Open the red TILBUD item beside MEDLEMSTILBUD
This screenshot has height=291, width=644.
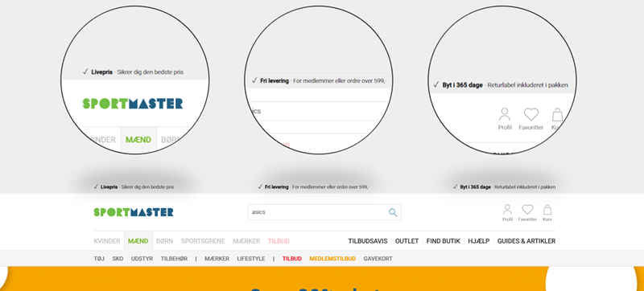click(292, 259)
